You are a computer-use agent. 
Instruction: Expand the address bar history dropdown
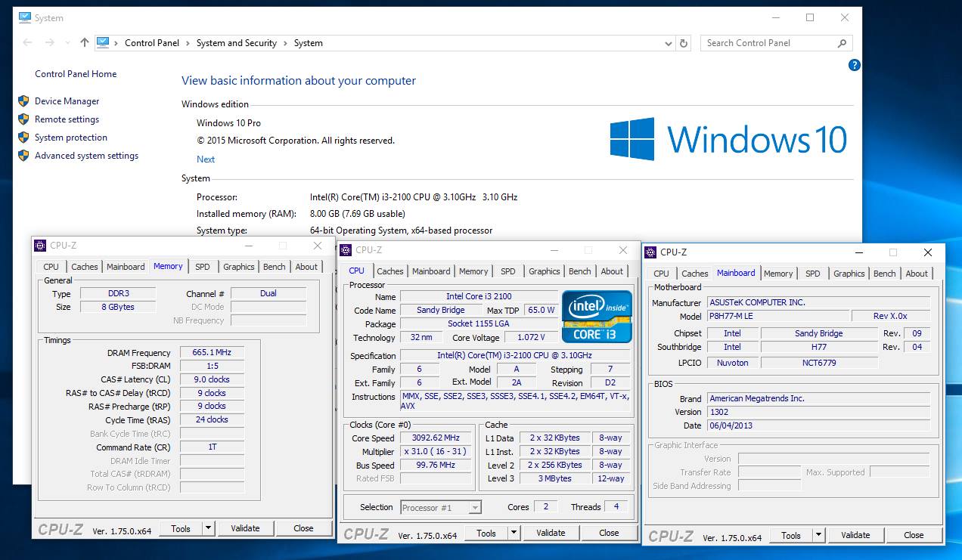click(669, 43)
